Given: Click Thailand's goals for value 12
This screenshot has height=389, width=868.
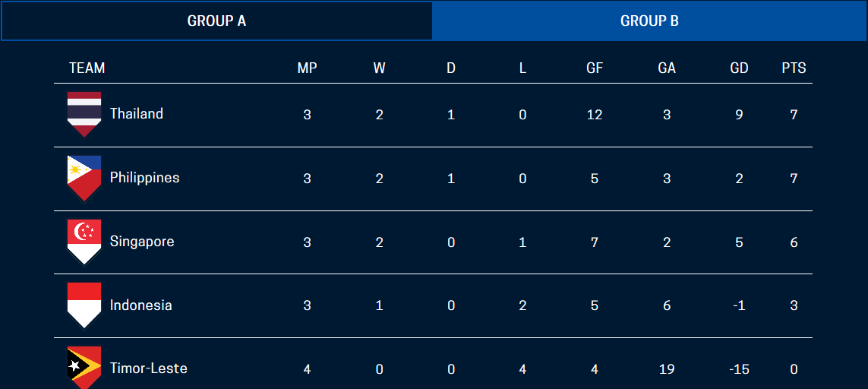Looking at the screenshot, I should tap(595, 115).
